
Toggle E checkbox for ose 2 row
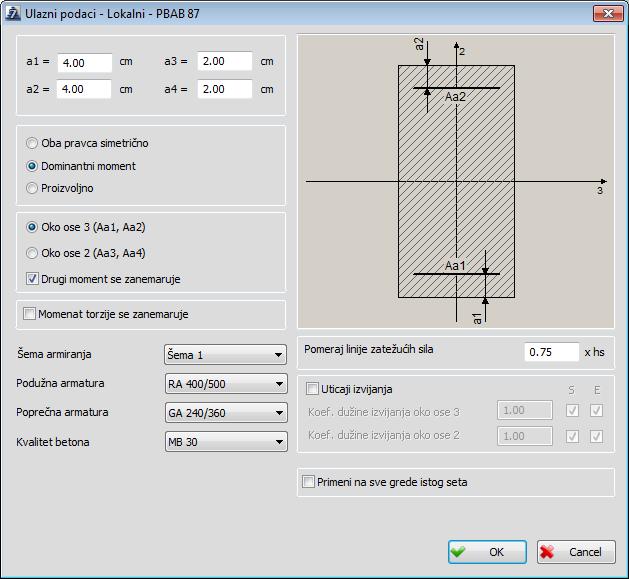point(597,436)
